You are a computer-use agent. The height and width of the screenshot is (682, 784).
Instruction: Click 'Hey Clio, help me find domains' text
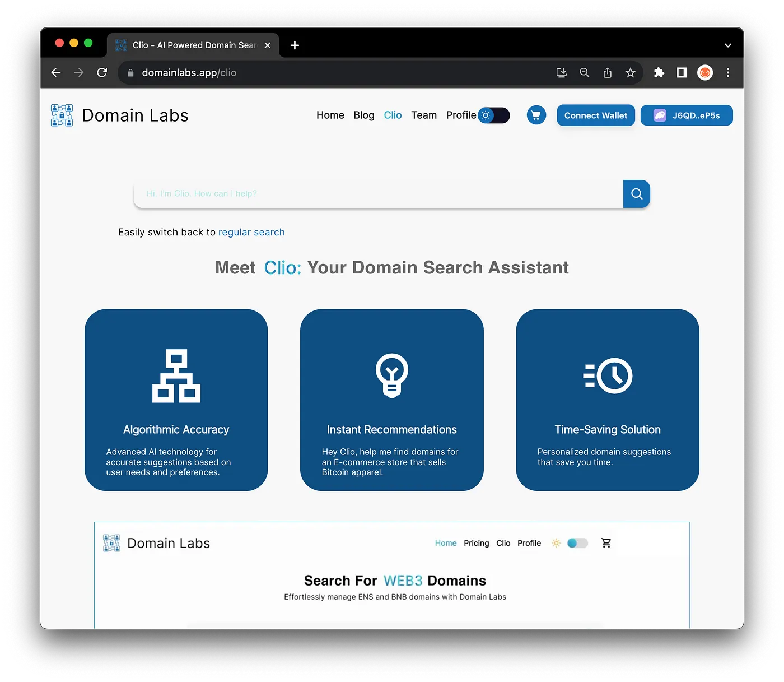tap(390, 462)
